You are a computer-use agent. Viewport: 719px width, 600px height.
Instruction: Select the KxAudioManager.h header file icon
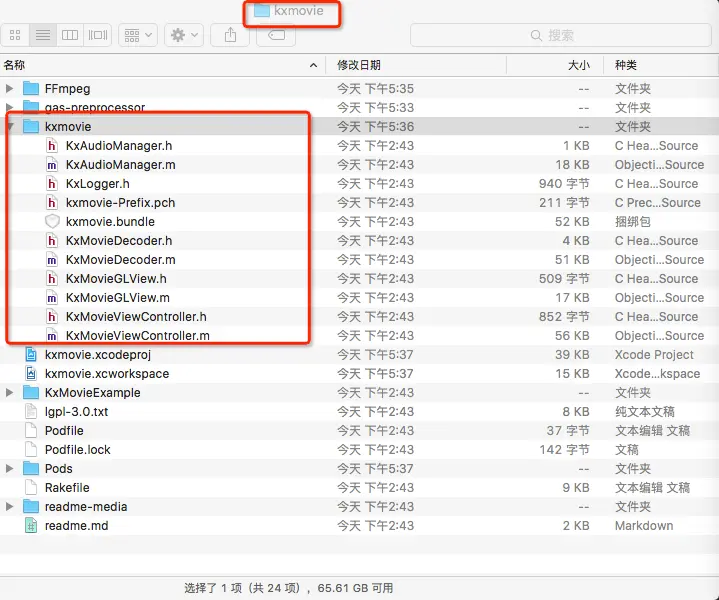52,145
